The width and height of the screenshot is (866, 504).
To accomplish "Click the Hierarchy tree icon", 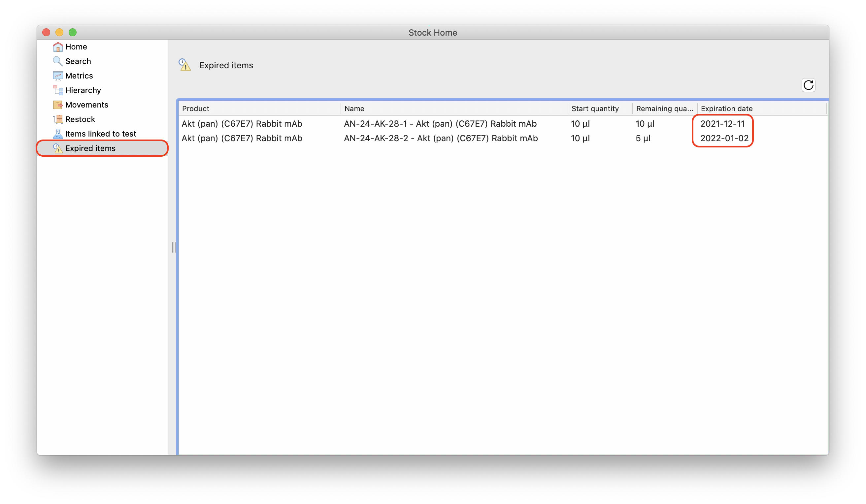I will (58, 90).
